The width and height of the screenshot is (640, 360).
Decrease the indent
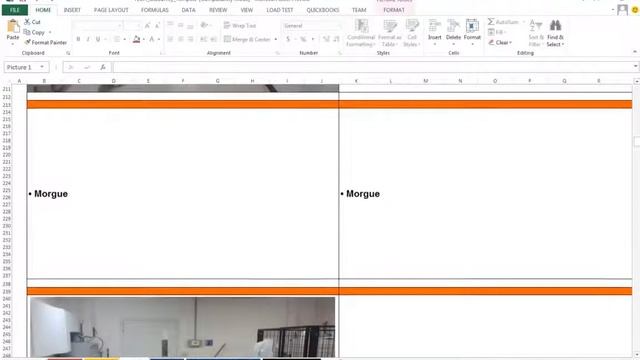point(203,39)
